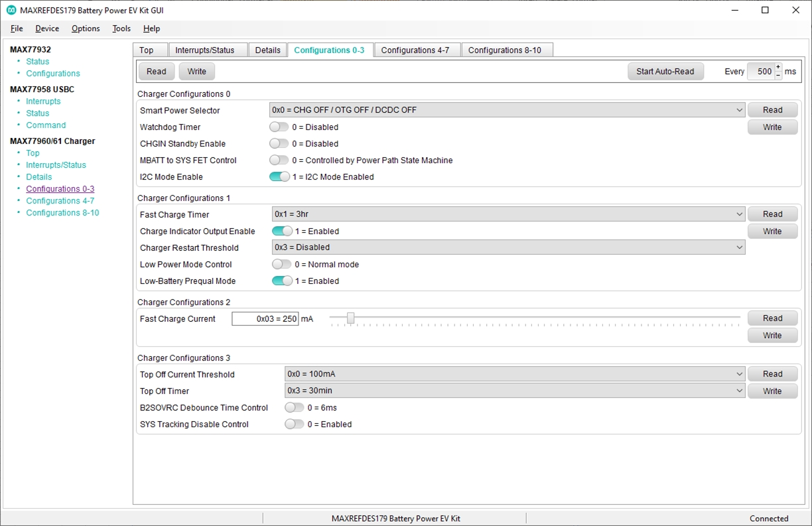Image resolution: width=812 pixels, height=526 pixels.
Task: Switch to the Configurations 4-7 tab
Action: pos(415,50)
